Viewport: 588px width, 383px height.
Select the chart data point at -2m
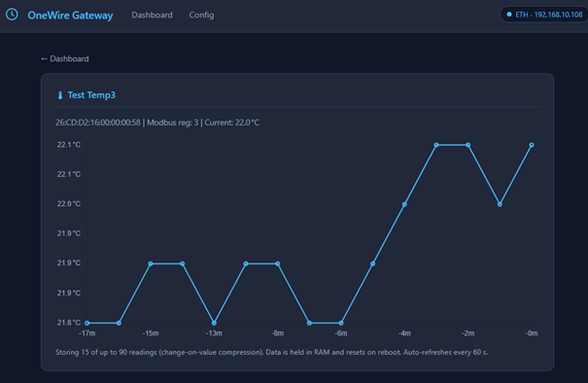point(468,145)
